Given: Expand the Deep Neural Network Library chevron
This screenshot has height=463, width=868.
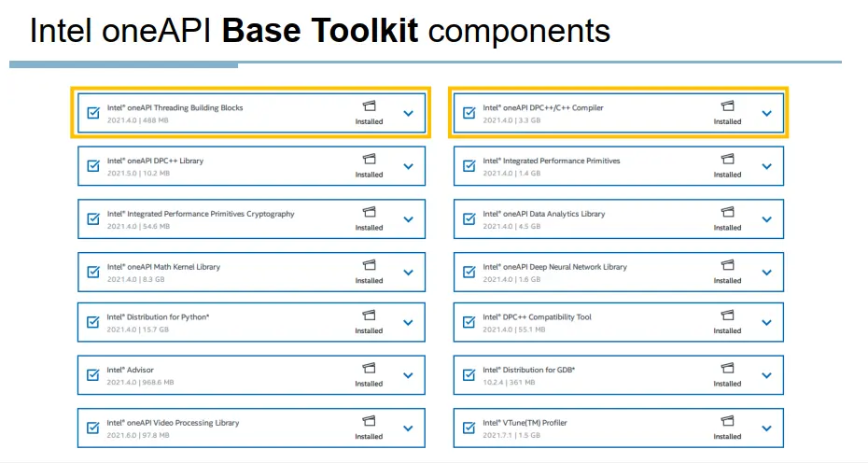Looking at the screenshot, I should (x=766, y=272).
